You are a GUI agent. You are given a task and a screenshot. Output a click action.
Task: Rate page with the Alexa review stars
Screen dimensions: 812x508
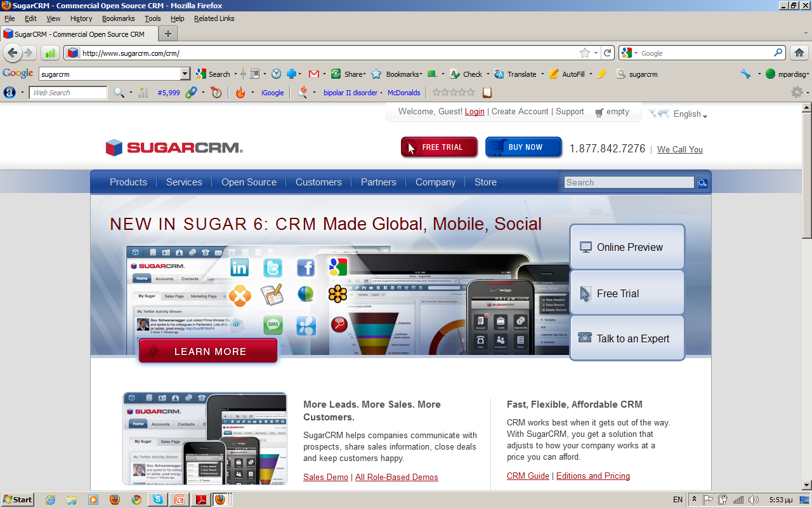(454, 93)
